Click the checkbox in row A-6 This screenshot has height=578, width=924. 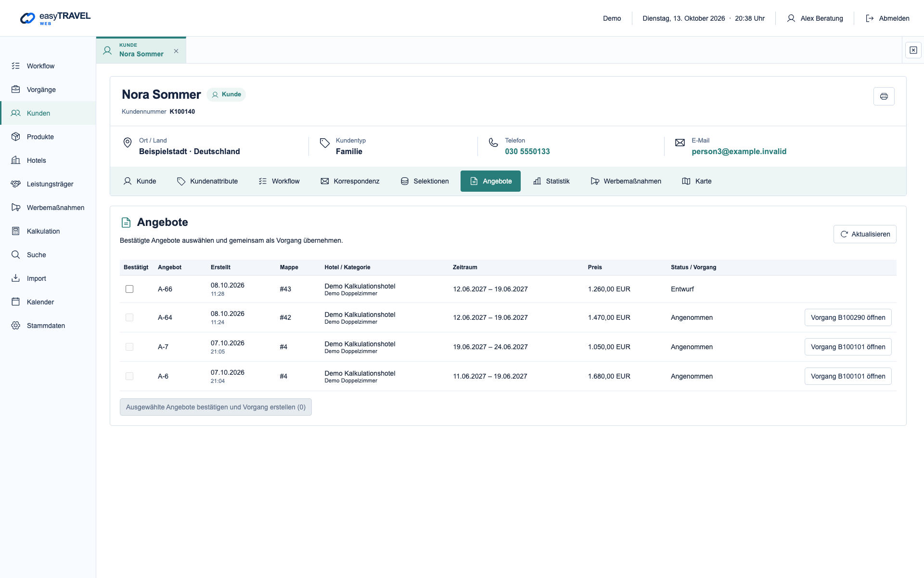129,376
